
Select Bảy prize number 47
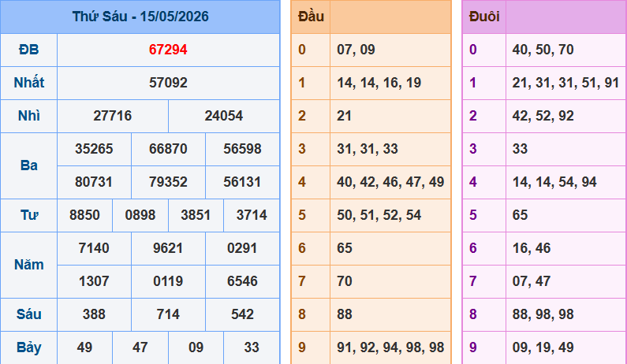[140, 347]
